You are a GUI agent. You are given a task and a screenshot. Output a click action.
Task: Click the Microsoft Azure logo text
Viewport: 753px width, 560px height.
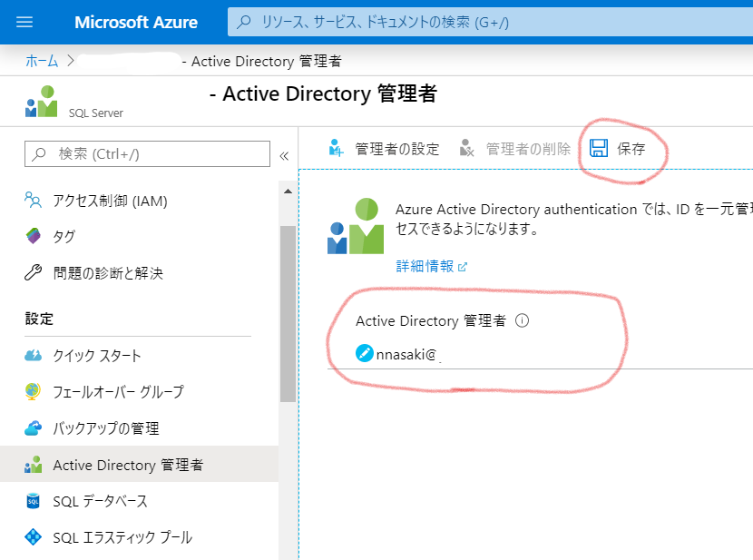point(136,22)
